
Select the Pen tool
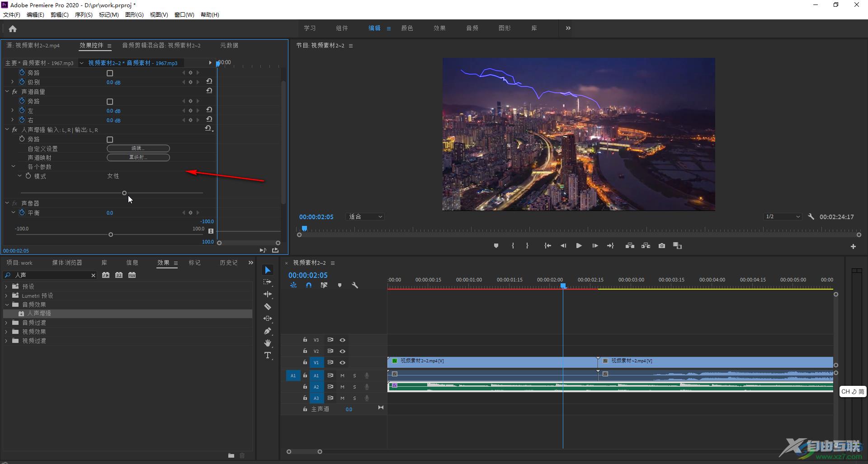(x=268, y=331)
